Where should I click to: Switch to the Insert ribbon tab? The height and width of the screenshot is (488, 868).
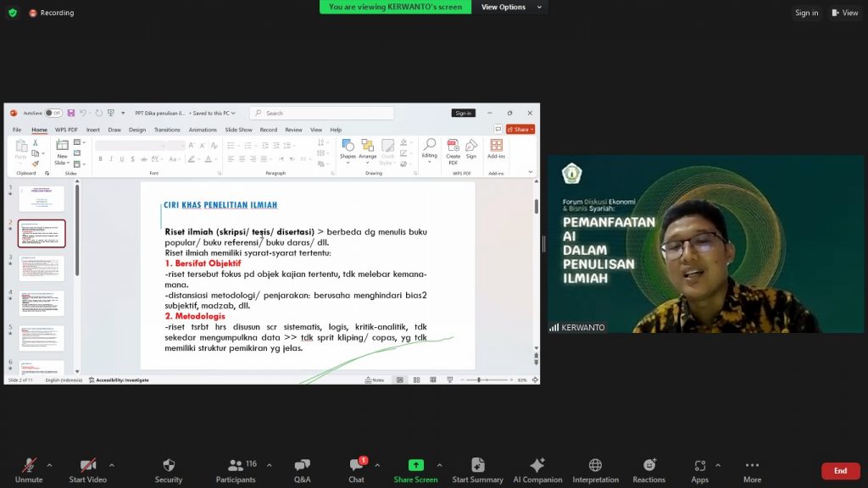click(92, 130)
